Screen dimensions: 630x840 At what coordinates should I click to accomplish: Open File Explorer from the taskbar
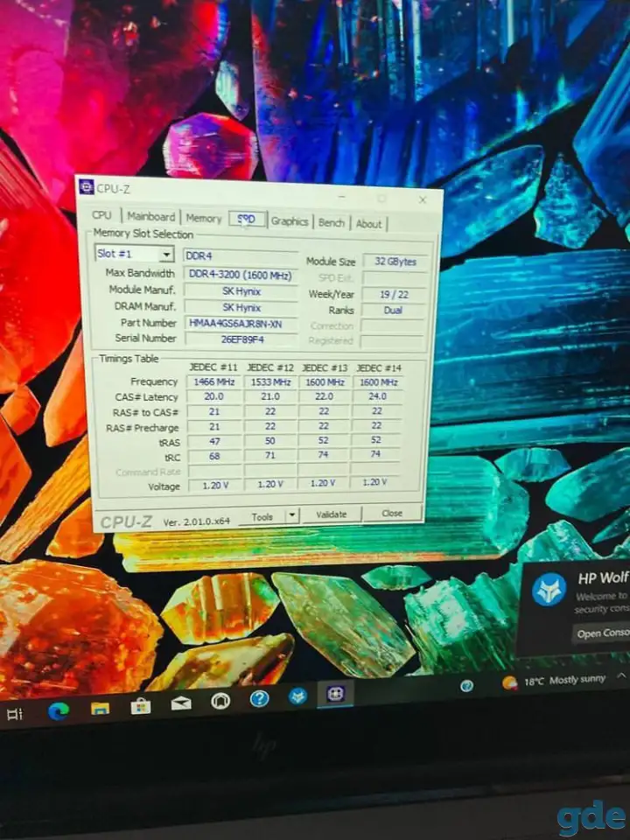coord(100,708)
